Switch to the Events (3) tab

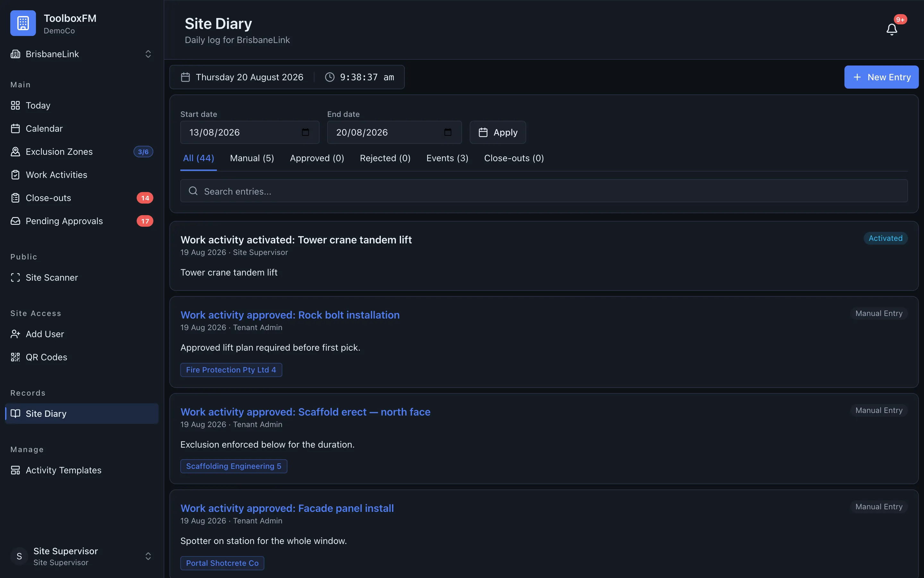pyautogui.click(x=447, y=158)
